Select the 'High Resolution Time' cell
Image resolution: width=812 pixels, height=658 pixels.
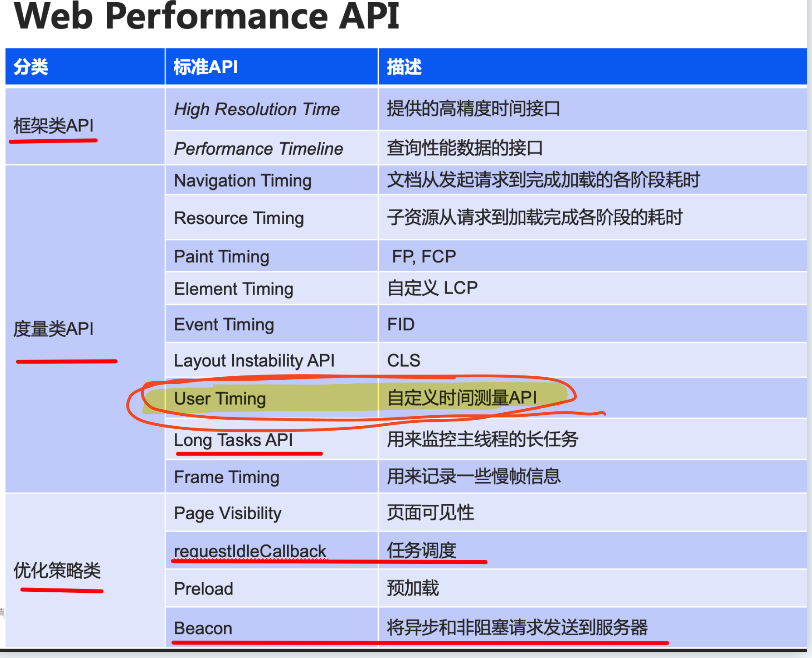click(x=272, y=109)
